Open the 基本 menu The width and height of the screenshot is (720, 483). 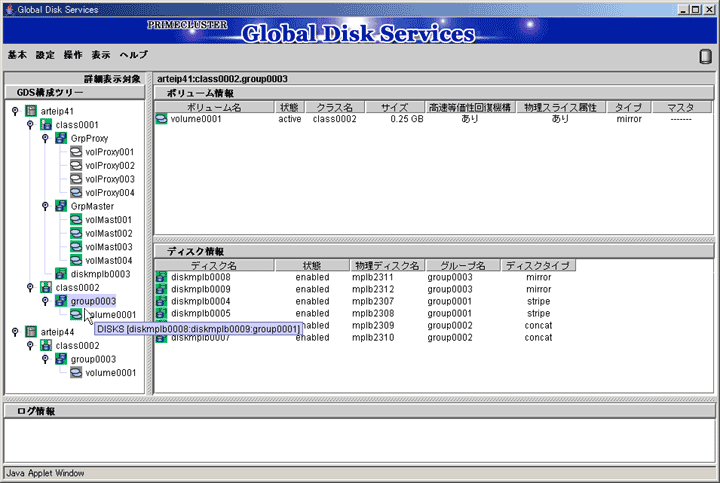17,55
